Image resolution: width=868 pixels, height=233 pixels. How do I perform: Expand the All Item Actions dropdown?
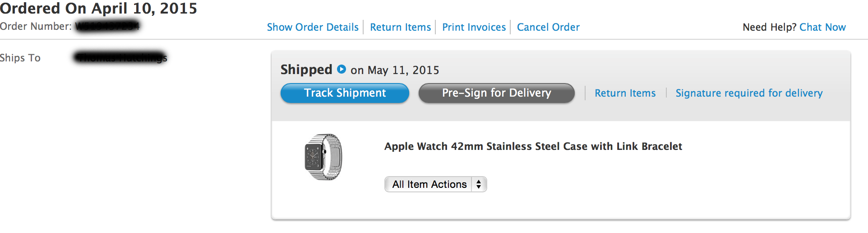[435, 184]
